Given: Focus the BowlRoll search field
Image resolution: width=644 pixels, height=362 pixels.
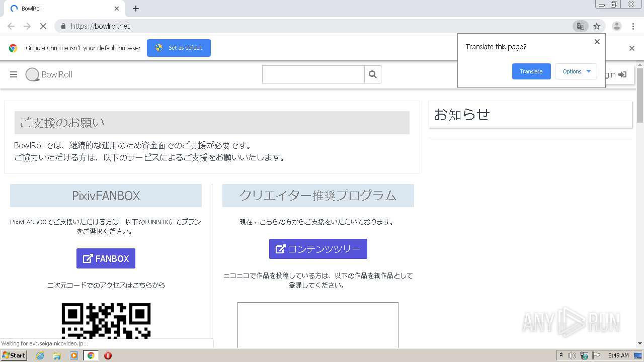Looking at the screenshot, I should pos(313,74).
